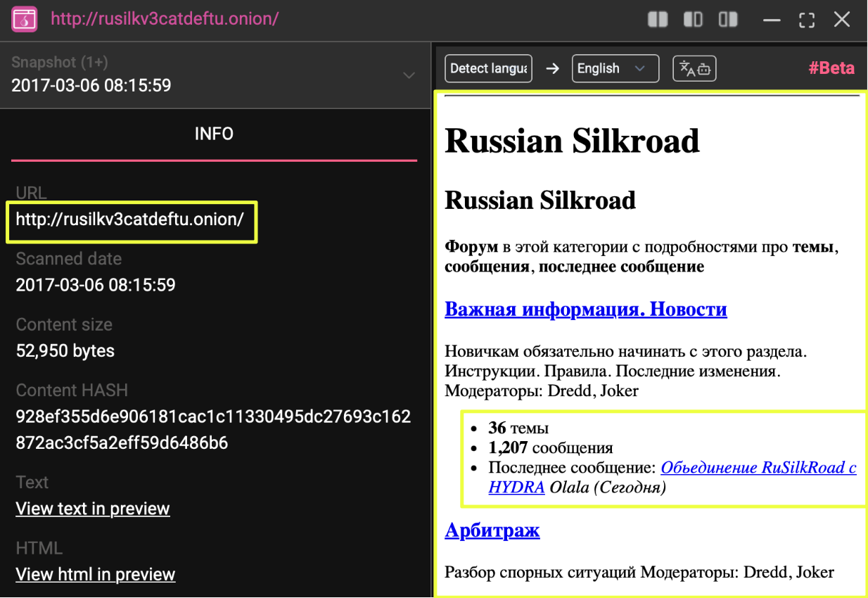The height and width of the screenshot is (598, 868).
Task: Switch to equal split panel layout
Action: coord(658,20)
